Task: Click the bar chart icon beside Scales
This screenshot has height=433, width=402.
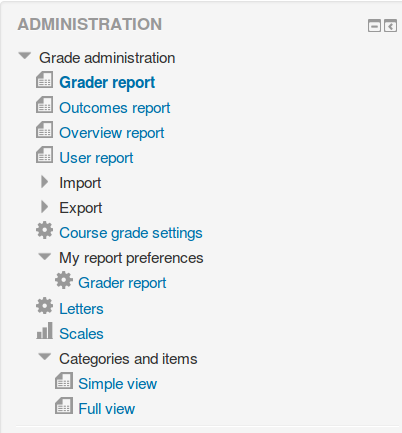Action: coord(44,331)
